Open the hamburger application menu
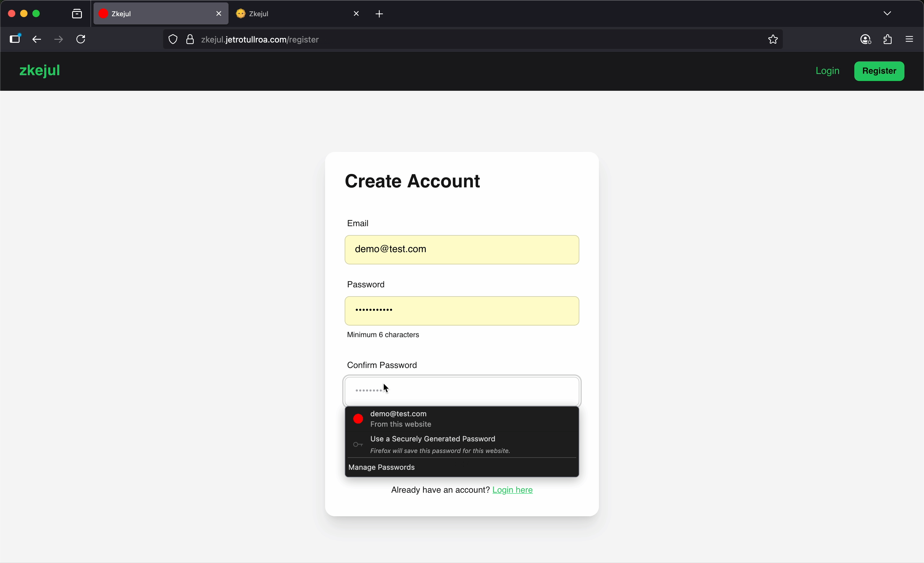This screenshot has width=924, height=563. 910,39
